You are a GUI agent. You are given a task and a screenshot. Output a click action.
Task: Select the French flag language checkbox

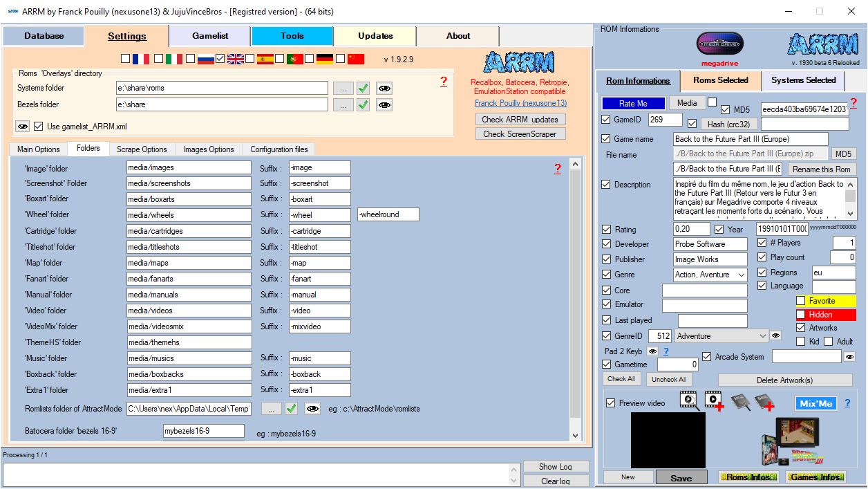pos(125,59)
